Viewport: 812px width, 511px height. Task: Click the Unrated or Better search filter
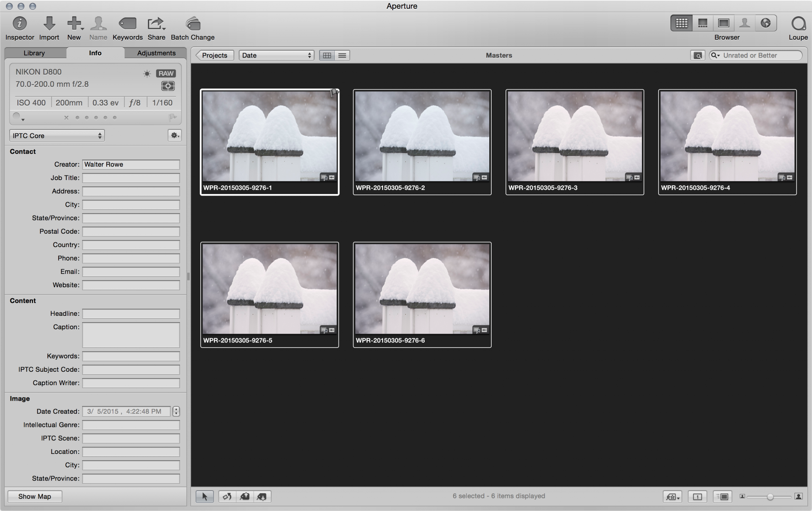pyautogui.click(x=756, y=54)
